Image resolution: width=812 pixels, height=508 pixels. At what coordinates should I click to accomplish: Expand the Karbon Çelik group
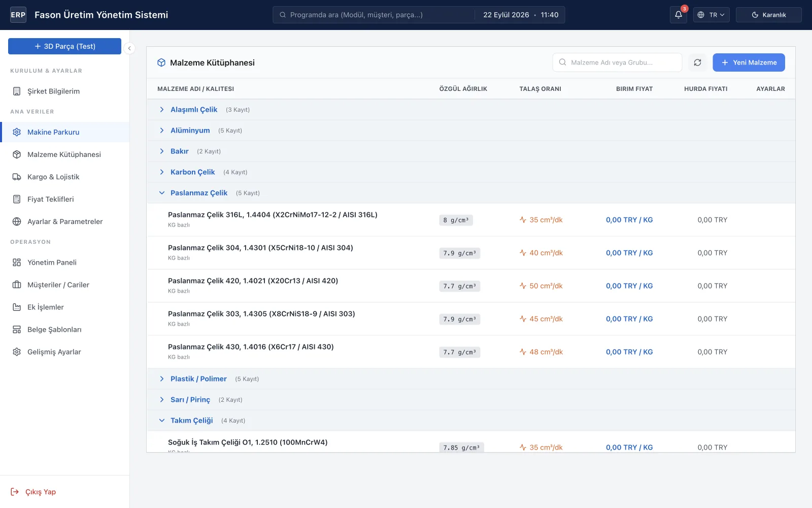[x=162, y=172]
